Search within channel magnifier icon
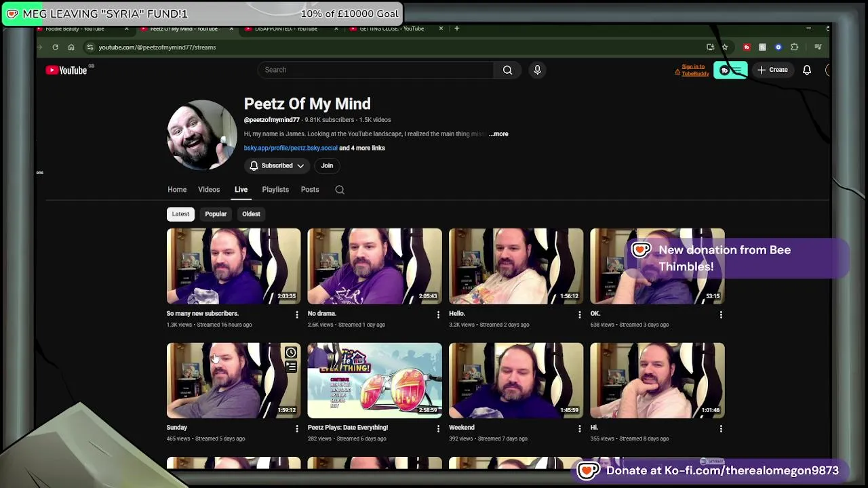The image size is (868, 488). (x=340, y=190)
